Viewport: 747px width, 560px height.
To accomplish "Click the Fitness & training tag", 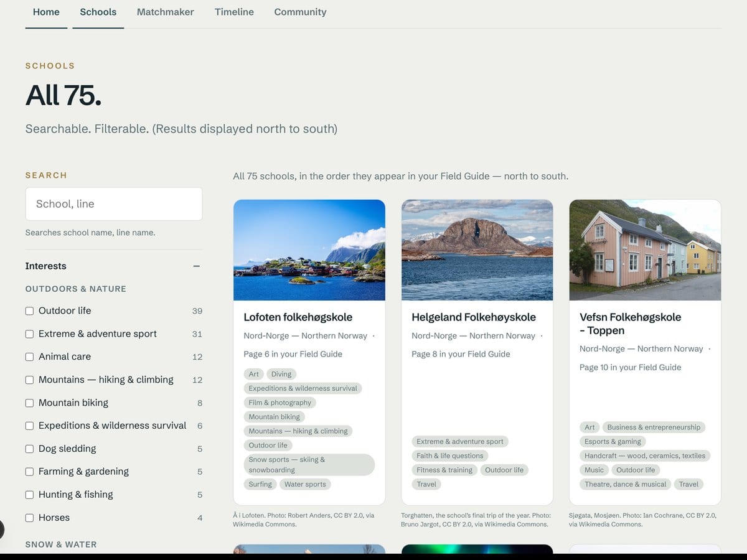I will pyautogui.click(x=444, y=470).
